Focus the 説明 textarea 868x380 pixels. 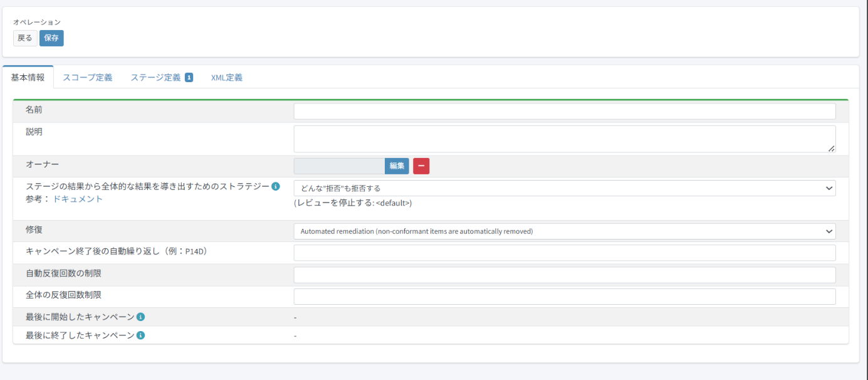point(565,139)
